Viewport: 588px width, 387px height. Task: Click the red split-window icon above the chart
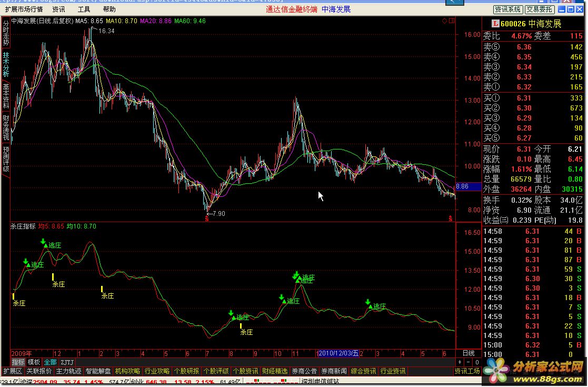tap(452, 21)
